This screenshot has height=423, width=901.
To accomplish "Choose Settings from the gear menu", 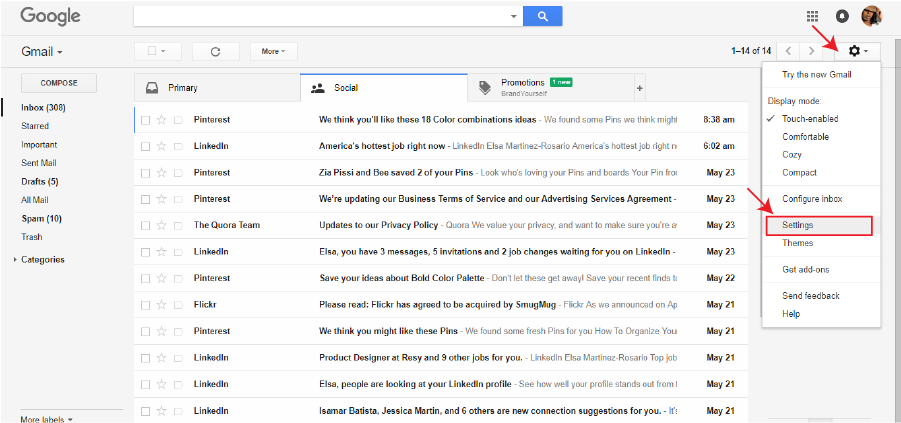I will coord(819,225).
